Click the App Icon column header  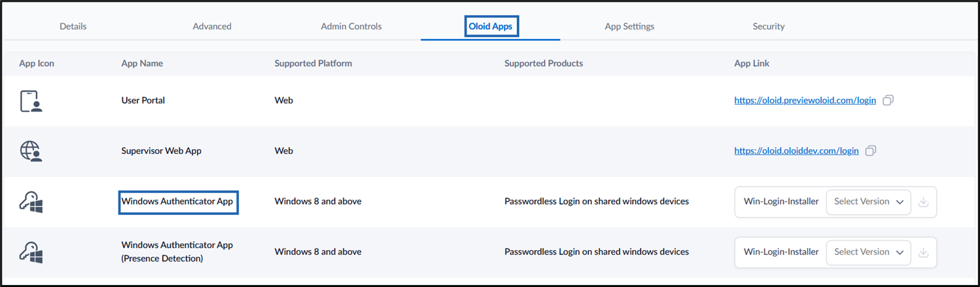point(37,63)
